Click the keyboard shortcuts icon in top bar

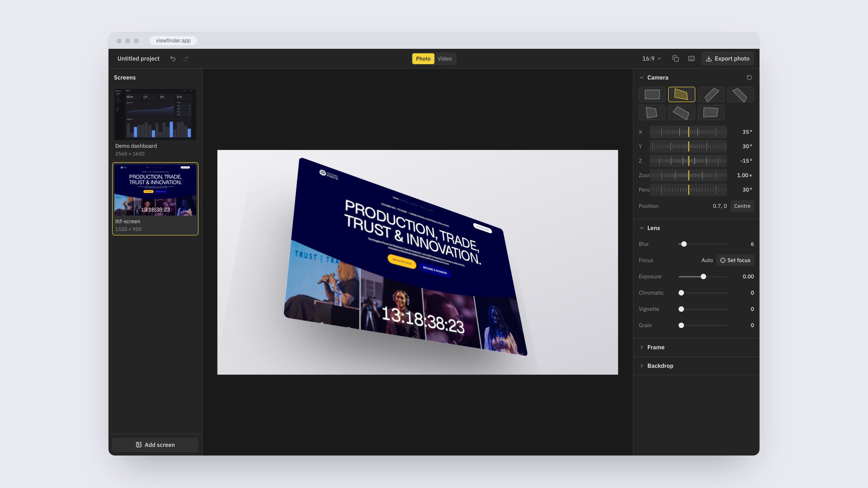(x=691, y=59)
